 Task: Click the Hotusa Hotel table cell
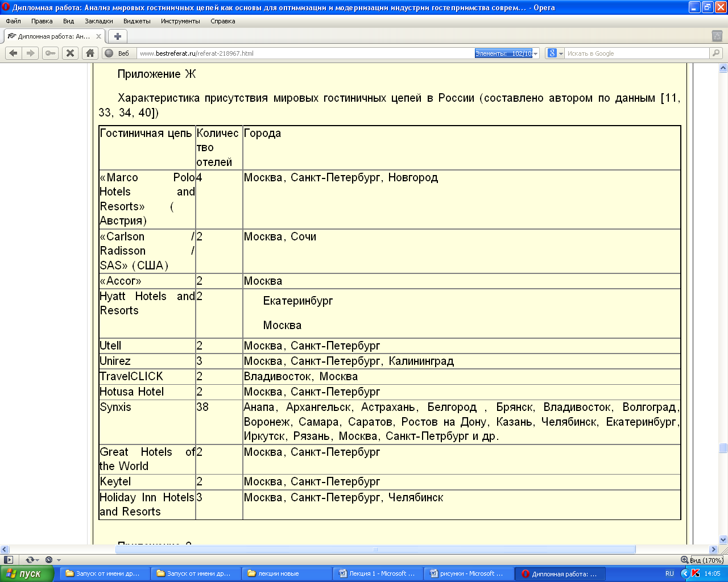point(147,392)
